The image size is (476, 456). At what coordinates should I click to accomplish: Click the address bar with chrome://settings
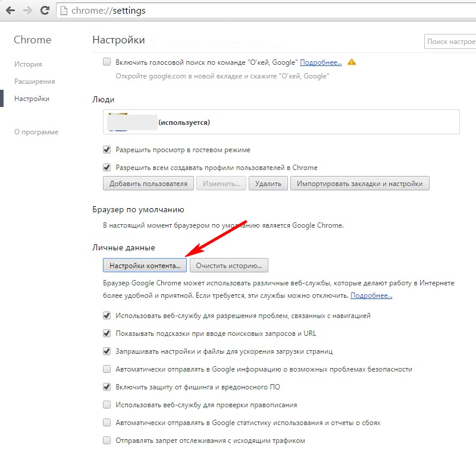(238, 11)
